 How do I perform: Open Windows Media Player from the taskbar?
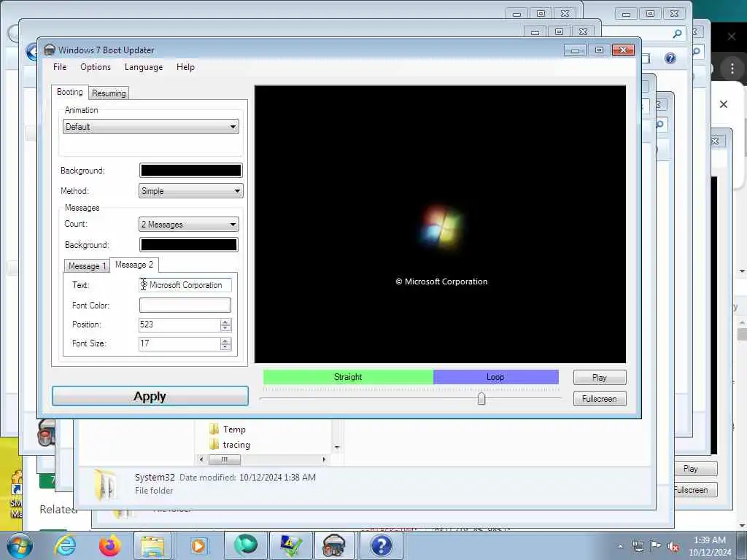pyautogui.click(x=198, y=545)
